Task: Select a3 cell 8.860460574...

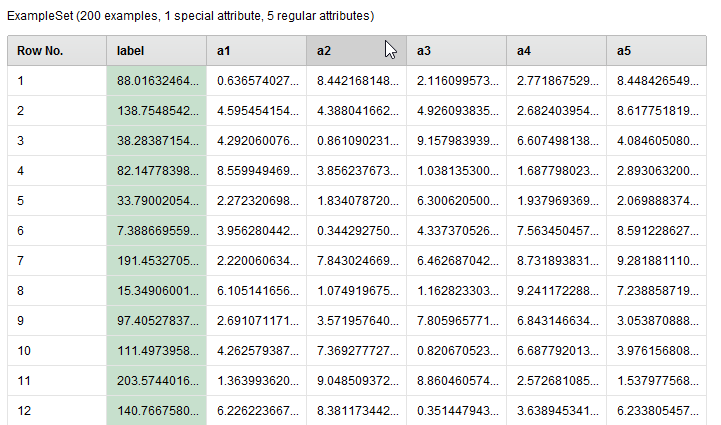Action: [x=457, y=381]
